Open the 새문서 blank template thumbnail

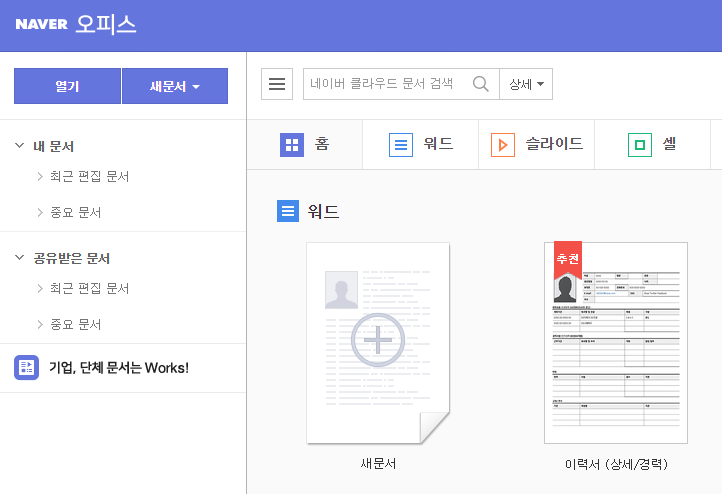point(378,343)
